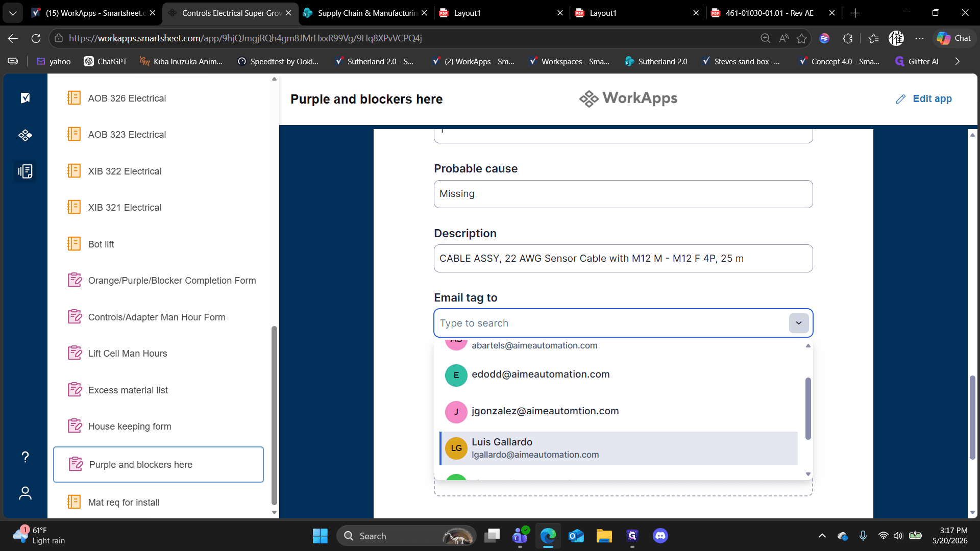Viewport: 980px width, 551px height.
Task: Click the Smartsheet logo icon in left rail
Action: tap(25, 98)
